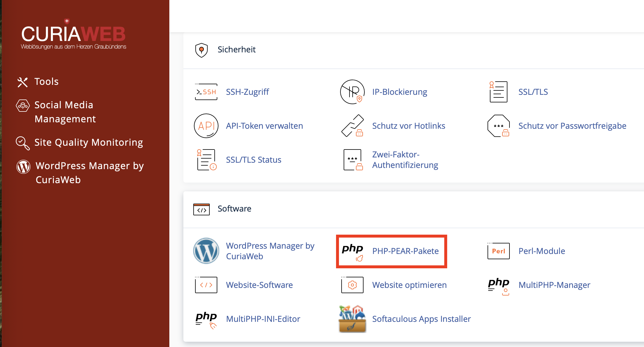644x347 pixels.
Task: Click the Website optimieren gear icon
Action: [352, 285]
